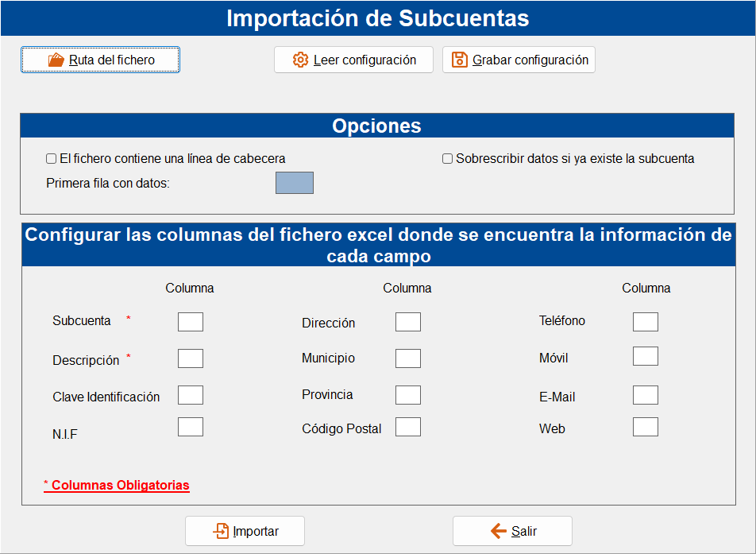Click the Clave Identificación column box

pyautogui.click(x=191, y=395)
